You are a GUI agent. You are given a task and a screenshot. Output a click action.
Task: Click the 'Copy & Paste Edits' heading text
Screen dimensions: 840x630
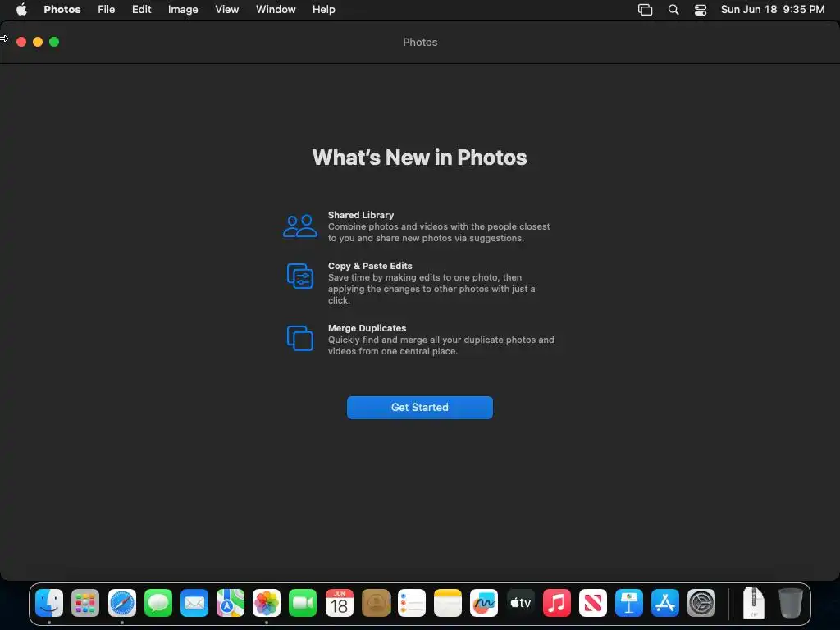[370, 266]
